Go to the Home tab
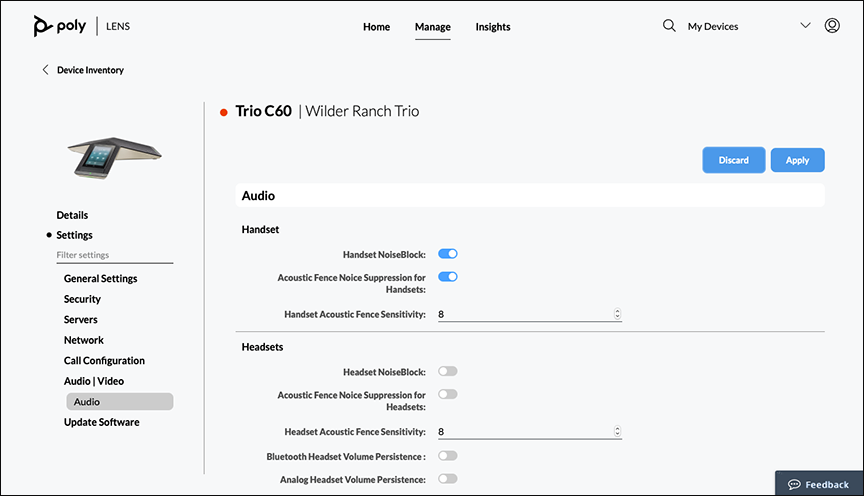864x496 pixels. click(376, 26)
